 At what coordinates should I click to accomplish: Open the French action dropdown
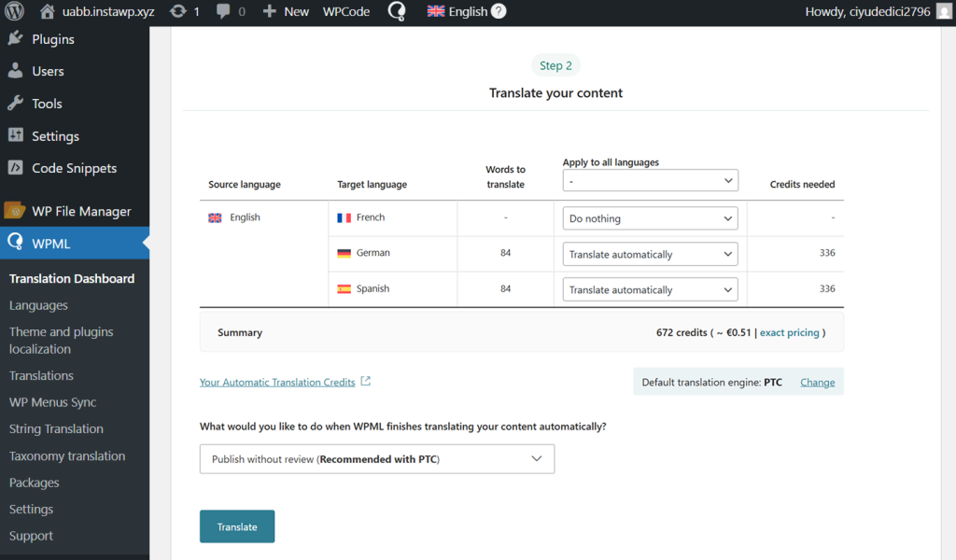click(650, 218)
